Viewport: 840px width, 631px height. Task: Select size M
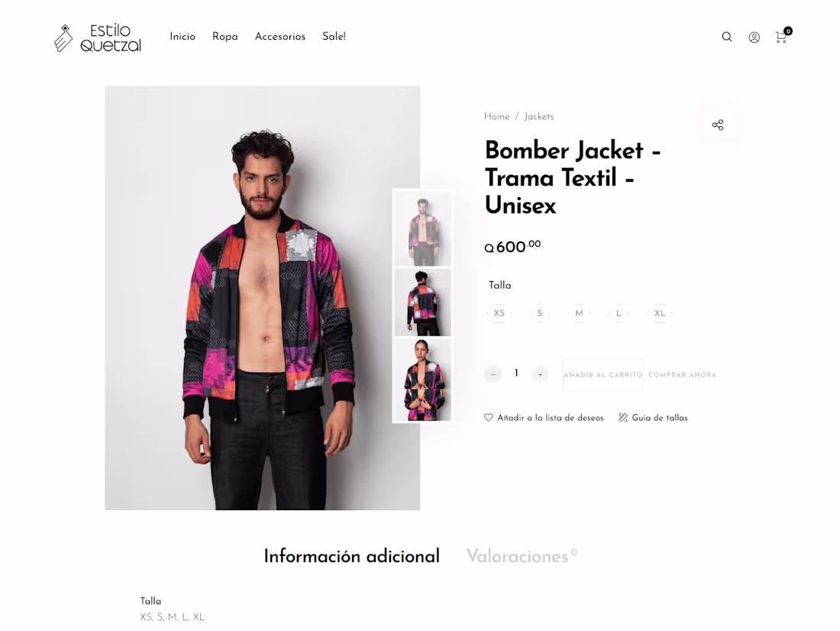[579, 313]
